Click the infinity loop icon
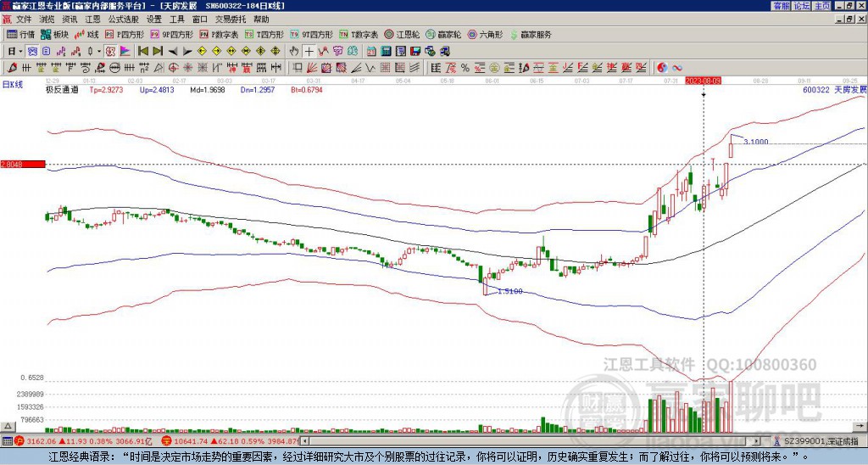The width and height of the screenshot is (868, 465). [677, 68]
